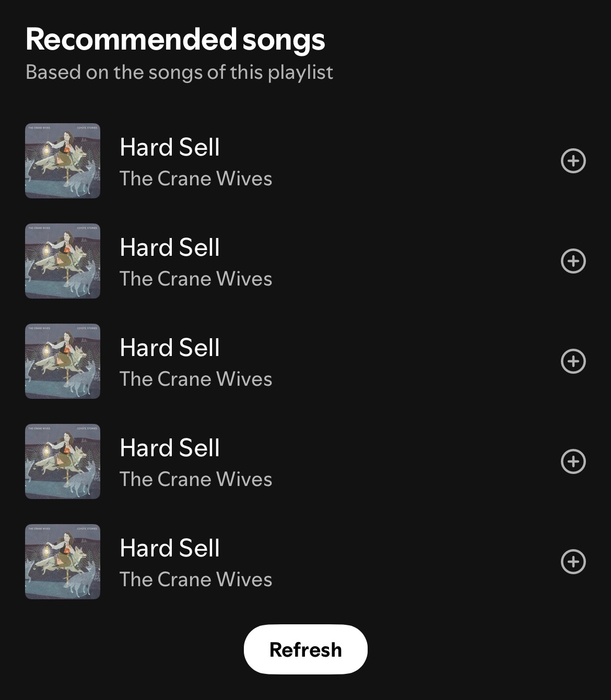
Task: Refresh the recommended songs list
Action: [305, 649]
